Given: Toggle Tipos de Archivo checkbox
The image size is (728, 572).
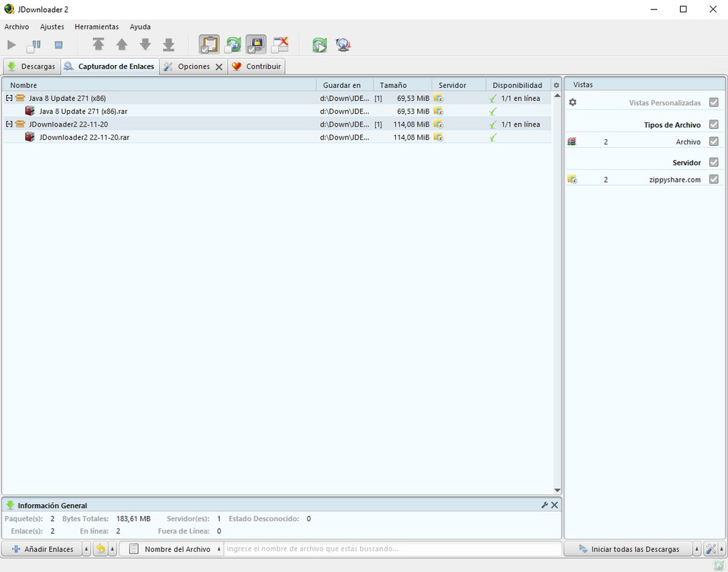Looking at the screenshot, I should pyautogui.click(x=714, y=124).
